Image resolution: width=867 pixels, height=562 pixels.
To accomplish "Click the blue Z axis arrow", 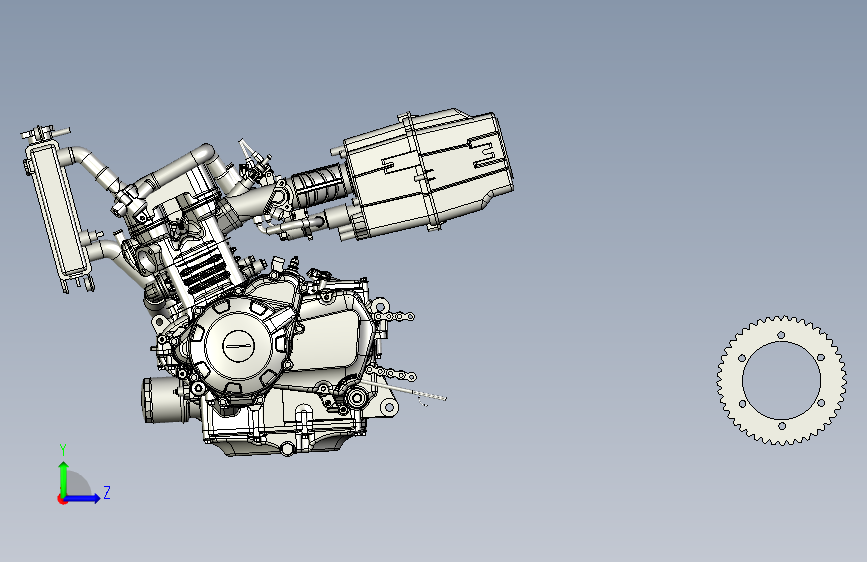I will 83,498.
